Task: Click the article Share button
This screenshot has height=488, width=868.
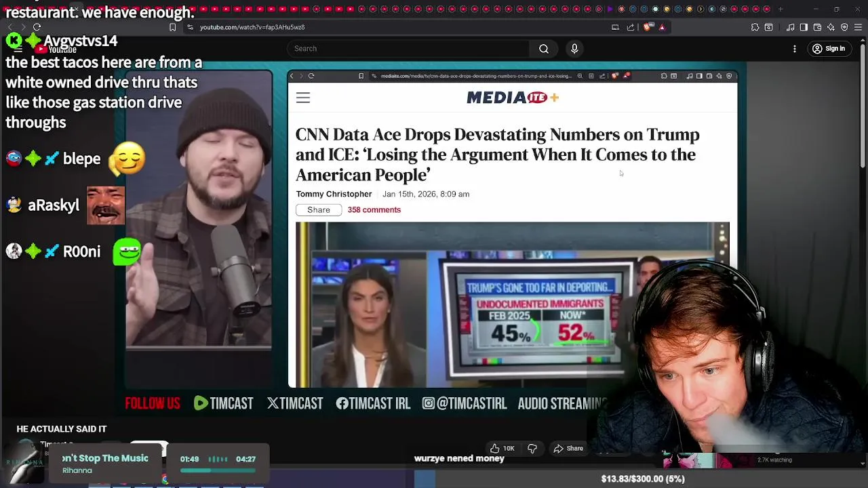Action: [x=319, y=209]
